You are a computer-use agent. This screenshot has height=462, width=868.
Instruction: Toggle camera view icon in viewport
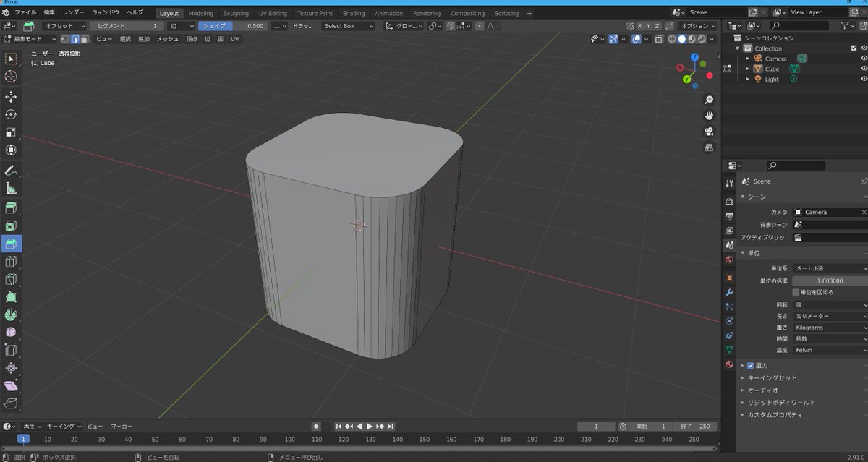coord(709,132)
